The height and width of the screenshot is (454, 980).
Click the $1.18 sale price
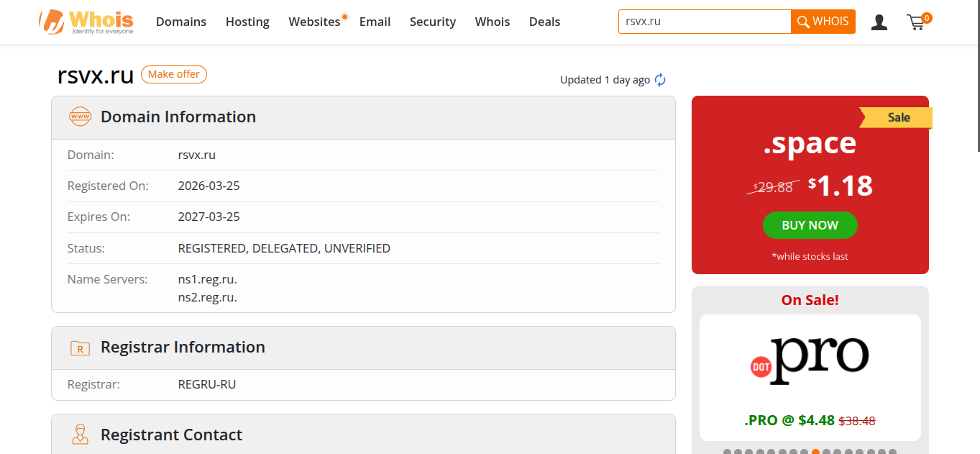point(841,186)
